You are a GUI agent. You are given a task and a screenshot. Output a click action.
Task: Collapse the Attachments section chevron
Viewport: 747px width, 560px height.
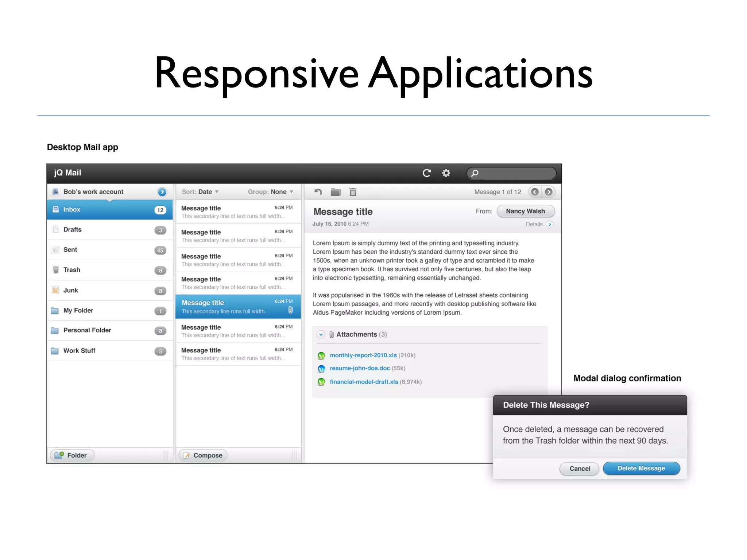click(321, 334)
